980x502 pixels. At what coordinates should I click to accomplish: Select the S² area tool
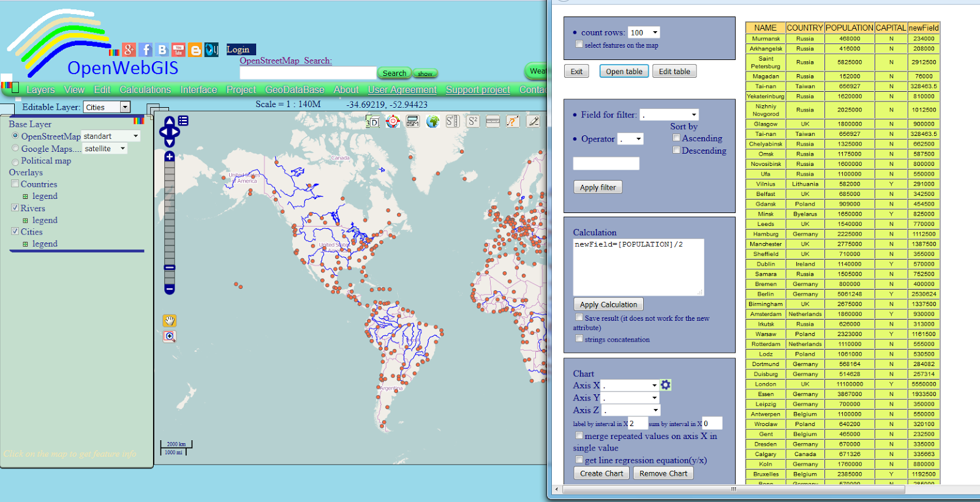click(473, 121)
